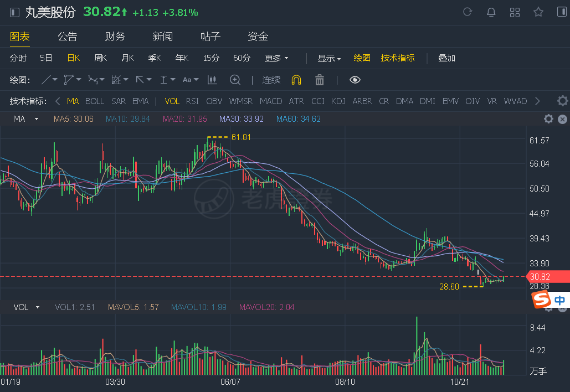The height and width of the screenshot is (392, 570).
Task: Select the arrow marker drawing tool
Action: (140, 80)
